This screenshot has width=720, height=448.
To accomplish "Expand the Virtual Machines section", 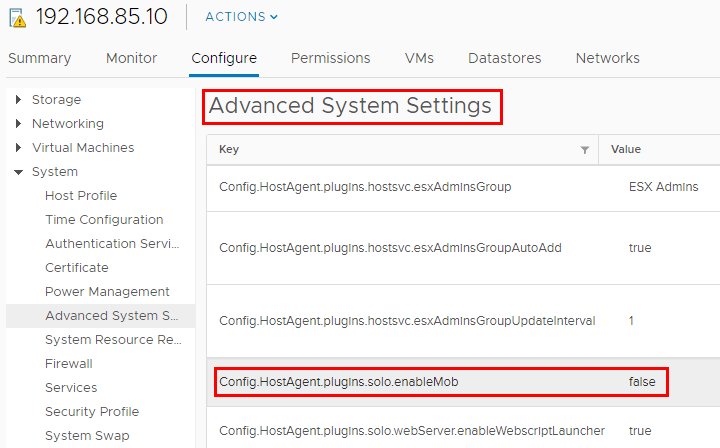I will (19, 148).
